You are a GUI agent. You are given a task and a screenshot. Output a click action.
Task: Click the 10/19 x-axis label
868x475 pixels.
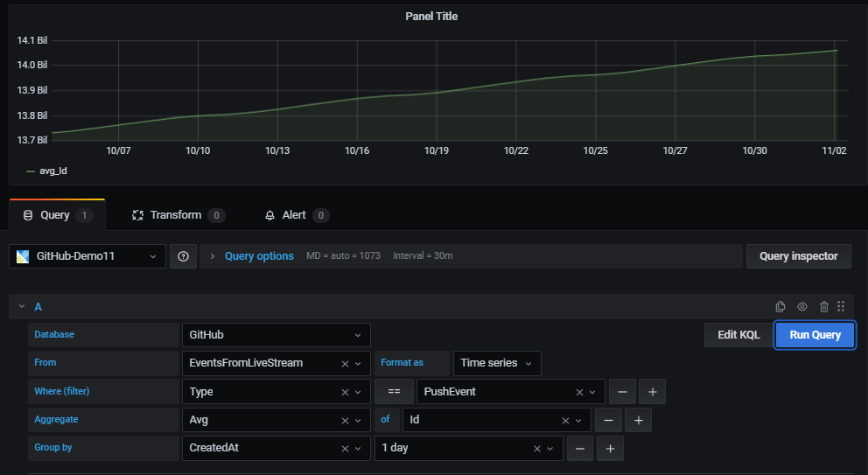(437, 150)
